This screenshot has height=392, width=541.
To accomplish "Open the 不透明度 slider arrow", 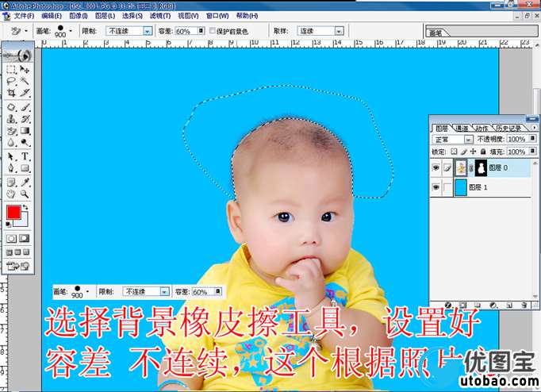I will click(532, 138).
